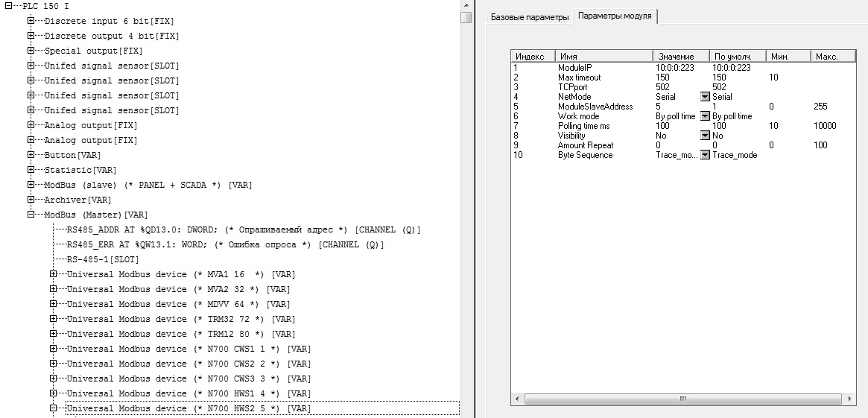Click the Имя column header

click(x=604, y=57)
